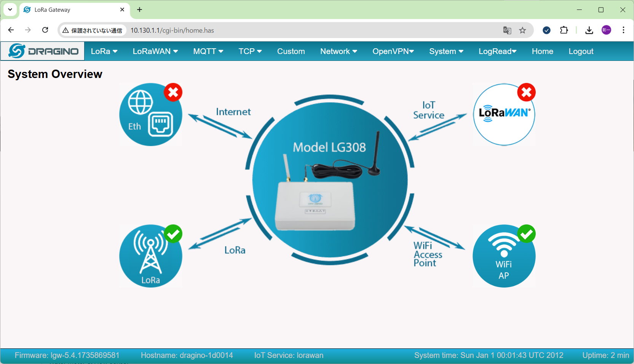Screen dimensions: 634x364
Task: Open the Custom menu item
Action: [291, 51]
